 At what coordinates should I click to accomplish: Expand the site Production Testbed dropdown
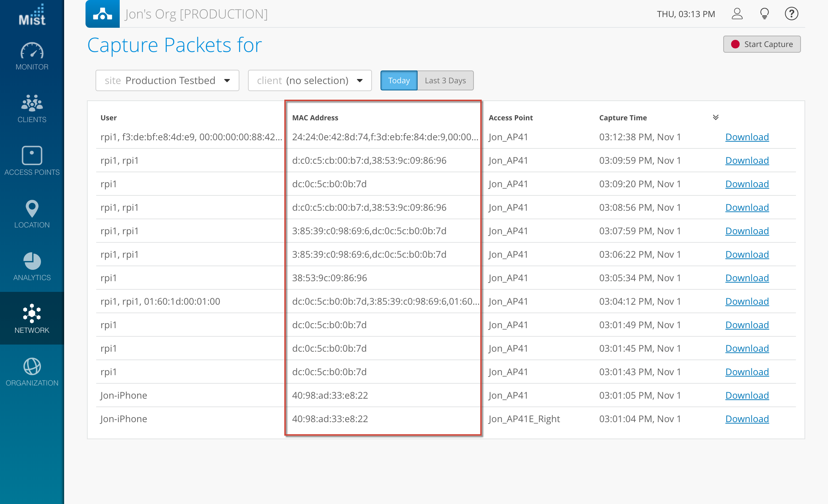(x=167, y=80)
